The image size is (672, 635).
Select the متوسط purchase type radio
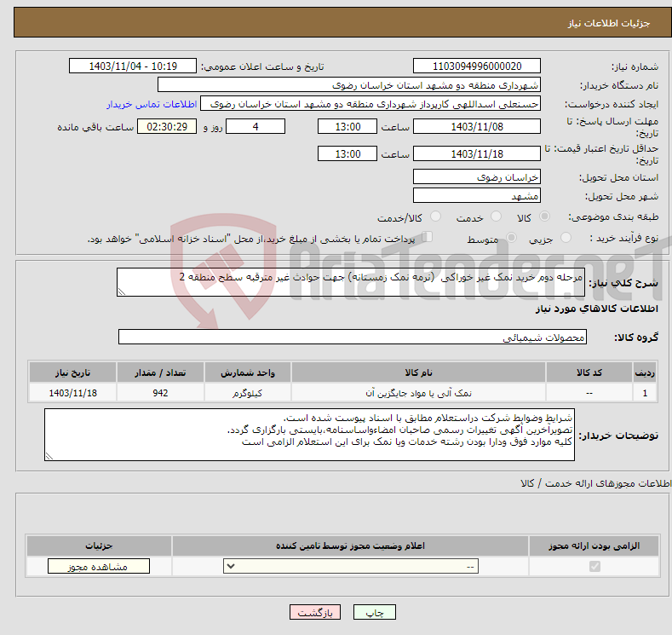tap(511, 238)
